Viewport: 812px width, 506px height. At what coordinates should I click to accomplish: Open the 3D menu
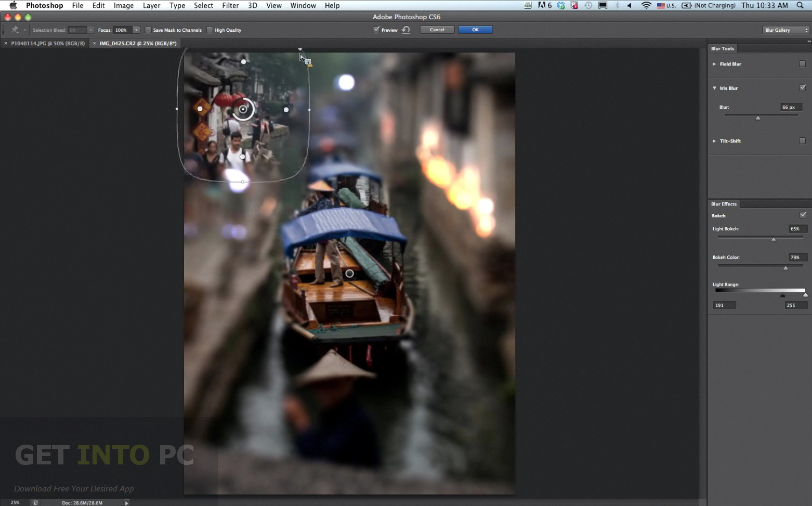click(x=252, y=5)
